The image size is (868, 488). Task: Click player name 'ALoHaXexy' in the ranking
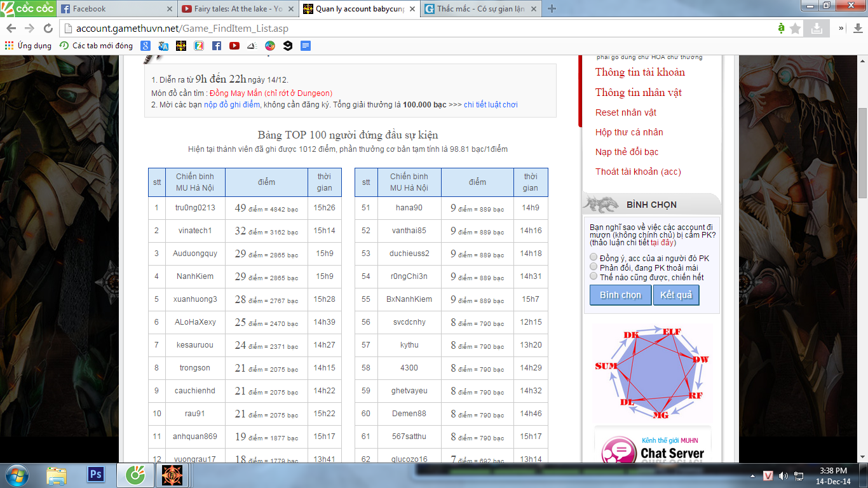coord(195,322)
